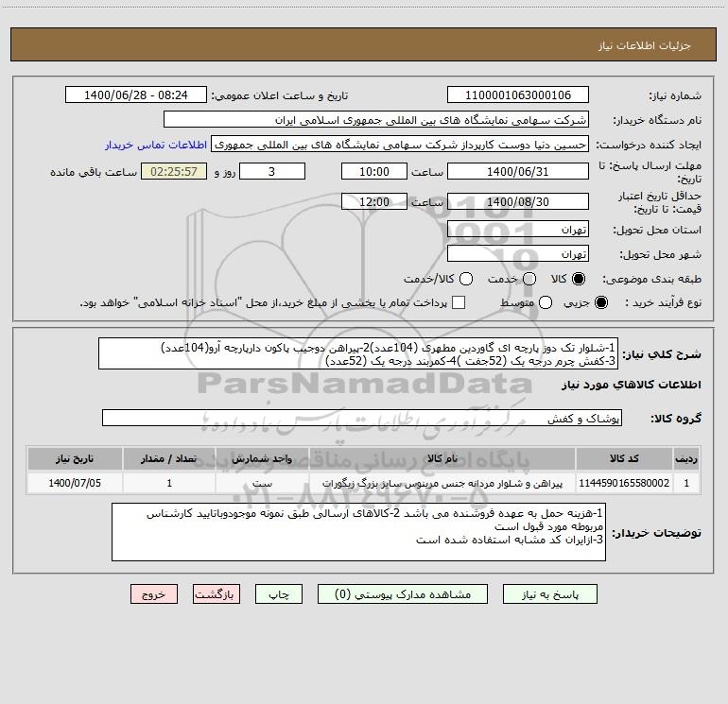Click product name cell پیراهن و شلوار مردانه
The width and height of the screenshot is (728, 704).
pyautogui.click(x=442, y=483)
